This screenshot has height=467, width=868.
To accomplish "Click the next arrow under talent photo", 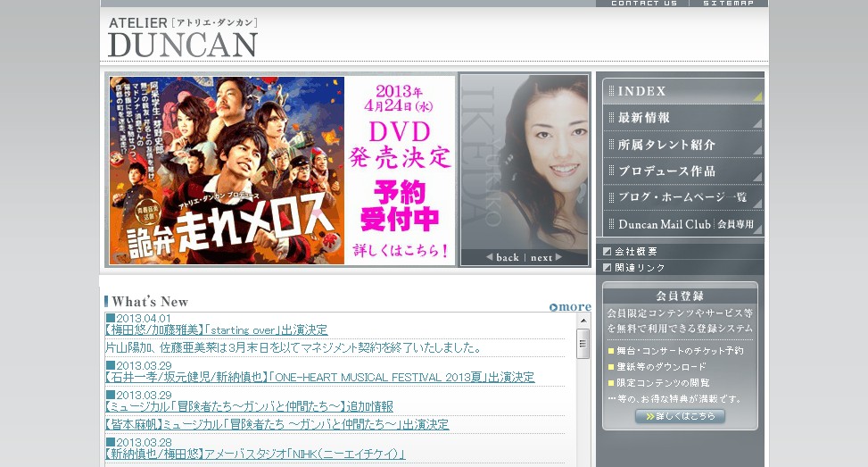I will [x=546, y=257].
